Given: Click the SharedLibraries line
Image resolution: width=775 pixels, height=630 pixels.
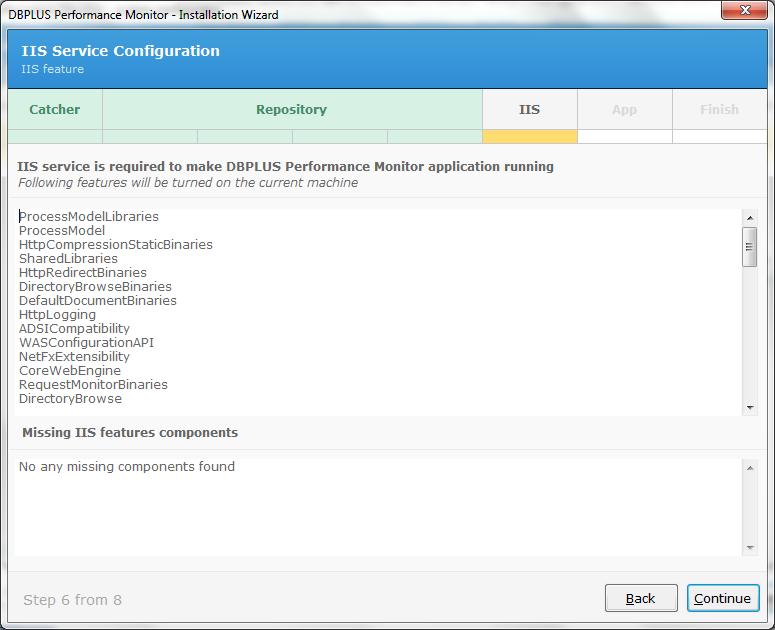Looking at the screenshot, I should pos(68,258).
